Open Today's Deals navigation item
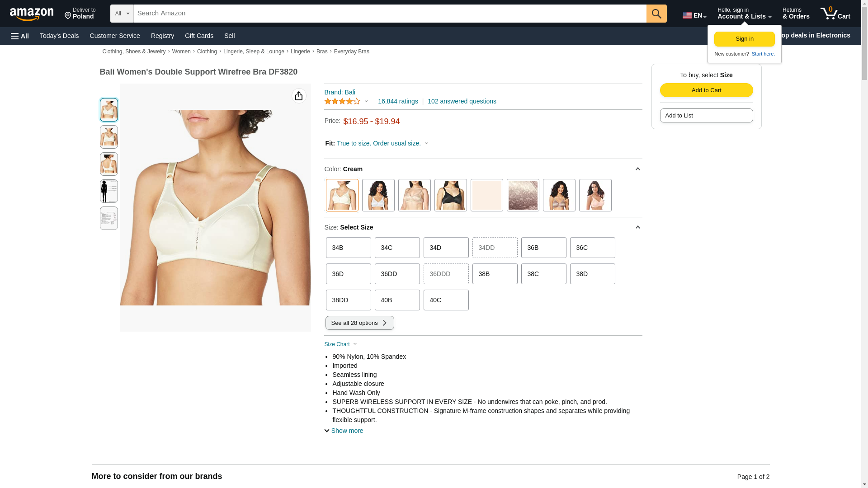The image size is (868, 488). (59, 36)
